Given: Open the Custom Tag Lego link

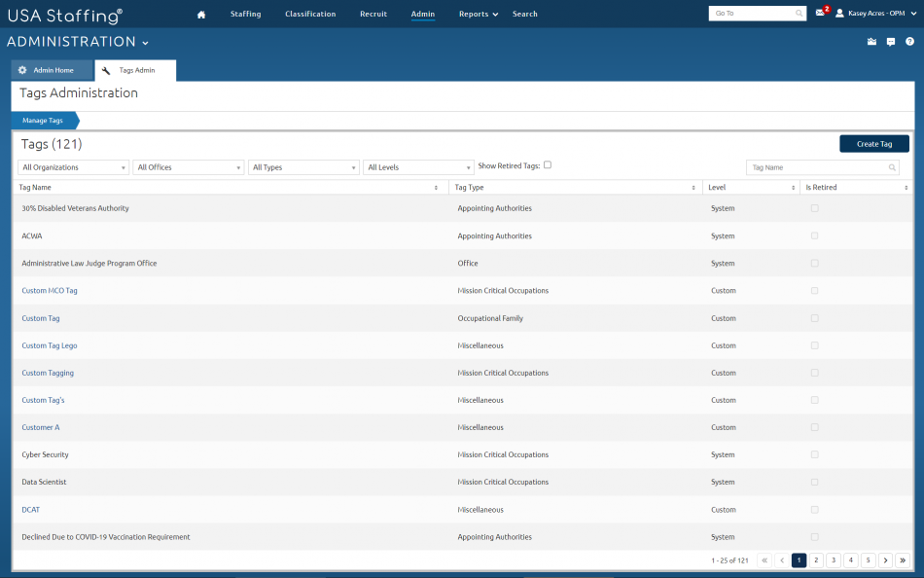Looking at the screenshot, I should (50, 345).
